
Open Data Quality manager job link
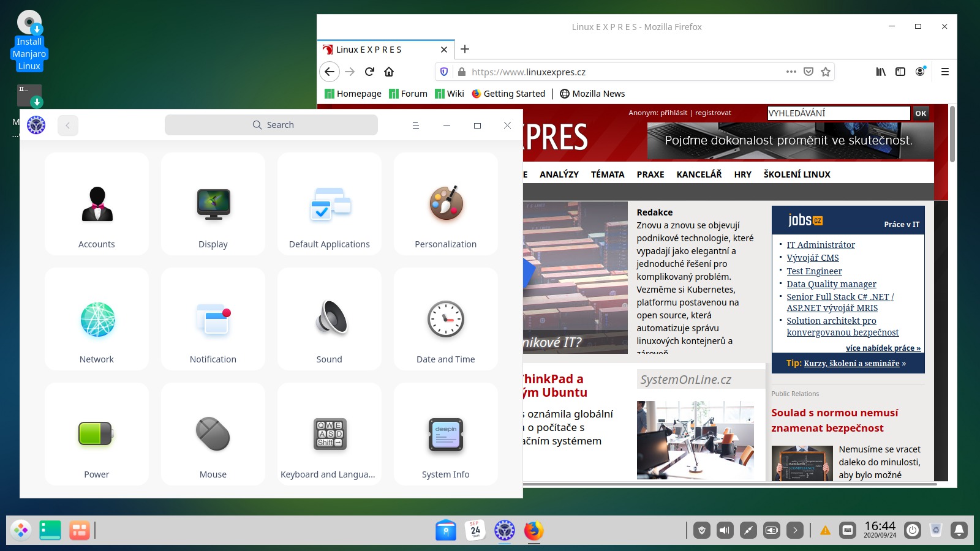(831, 284)
